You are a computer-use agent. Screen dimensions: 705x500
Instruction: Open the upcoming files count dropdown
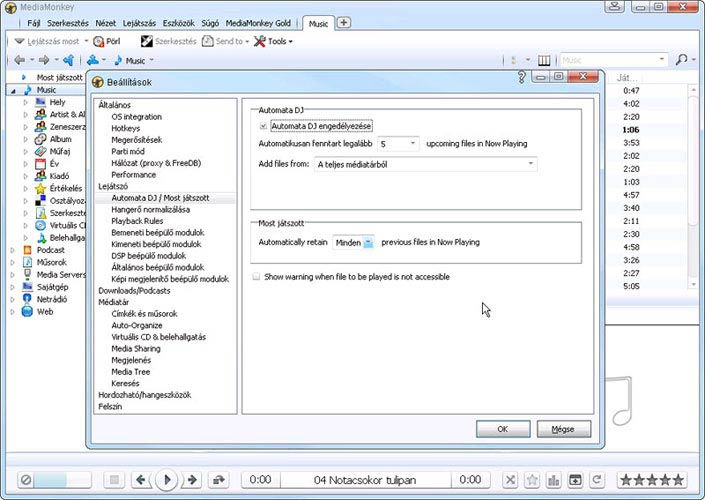pos(413,144)
